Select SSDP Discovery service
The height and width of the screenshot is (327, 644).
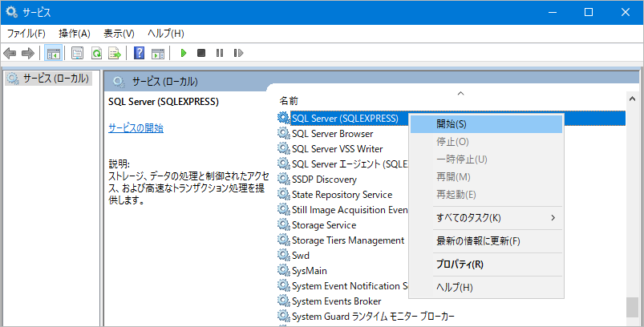324,180
